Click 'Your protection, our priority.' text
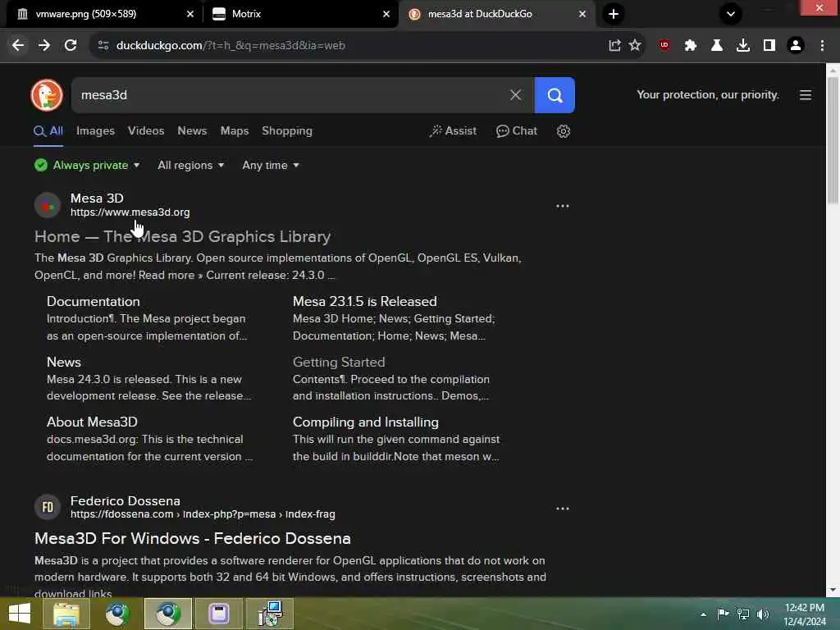 tap(708, 95)
